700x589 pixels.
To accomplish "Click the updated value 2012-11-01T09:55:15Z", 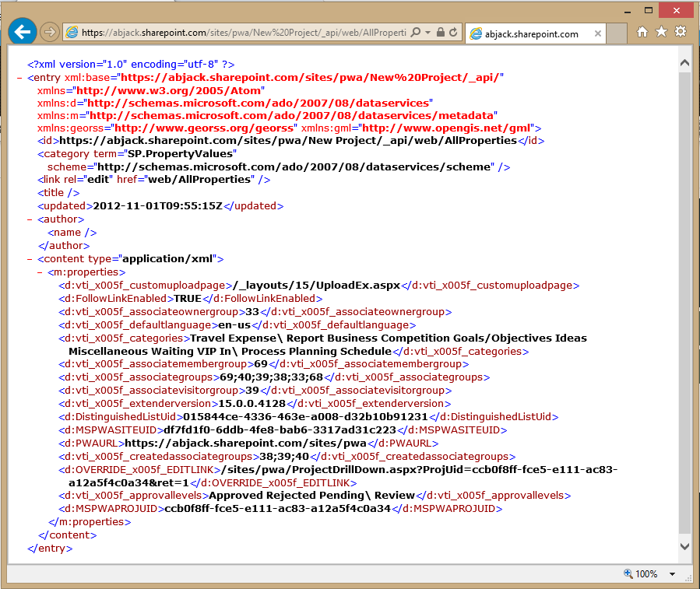I will tap(157, 206).
